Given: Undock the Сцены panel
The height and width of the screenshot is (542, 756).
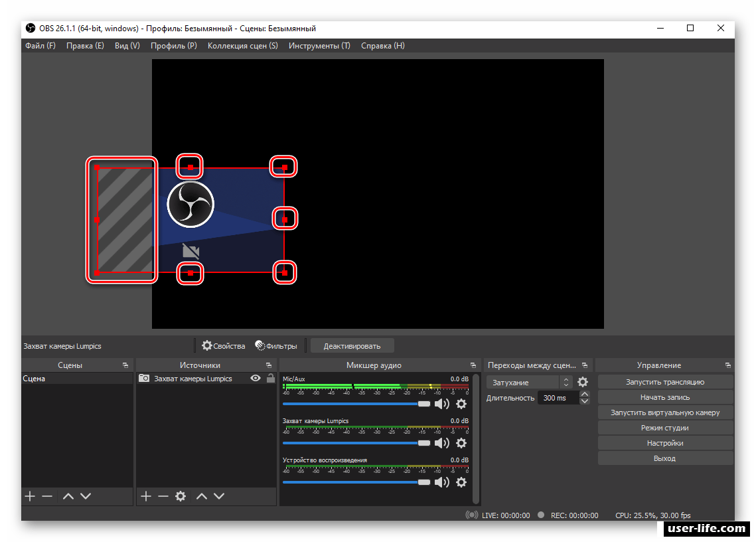Looking at the screenshot, I should pyautogui.click(x=125, y=365).
